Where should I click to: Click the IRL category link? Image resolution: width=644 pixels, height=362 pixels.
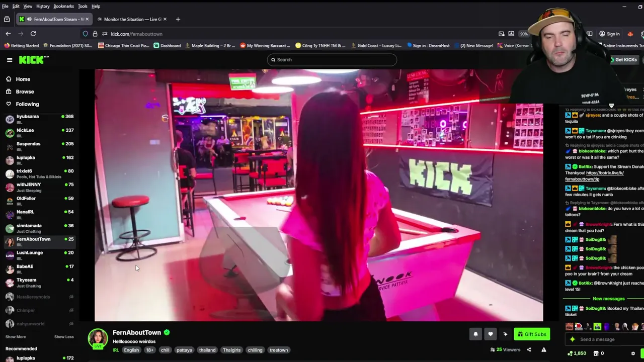[116, 350]
